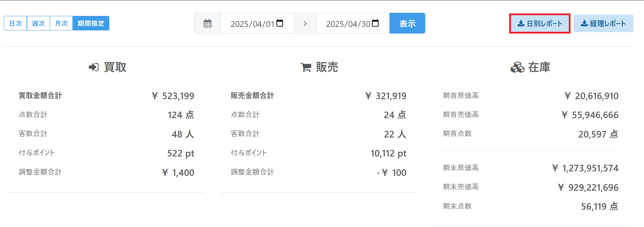Open start date picker icon for 2025/04/01
The height and width of the screenshot is (227, 644).
click(x=280, y=23)
